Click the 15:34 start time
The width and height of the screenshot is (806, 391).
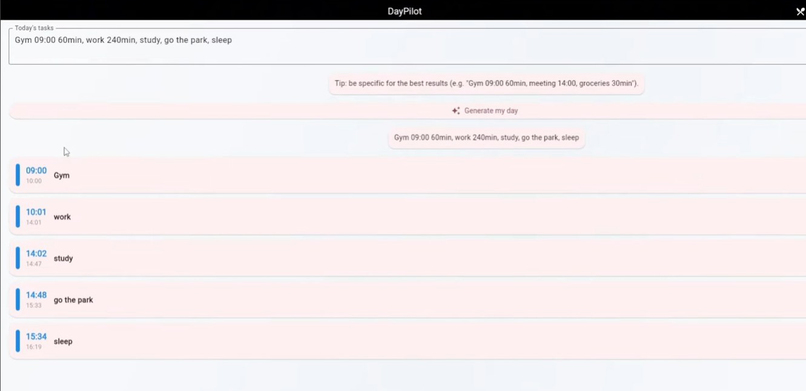(36, 337)
